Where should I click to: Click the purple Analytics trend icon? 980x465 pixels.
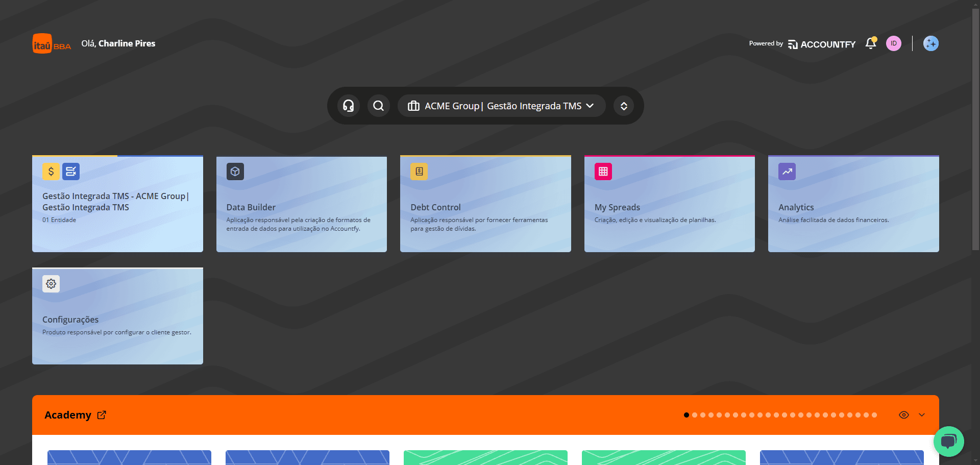coord(787,172)
